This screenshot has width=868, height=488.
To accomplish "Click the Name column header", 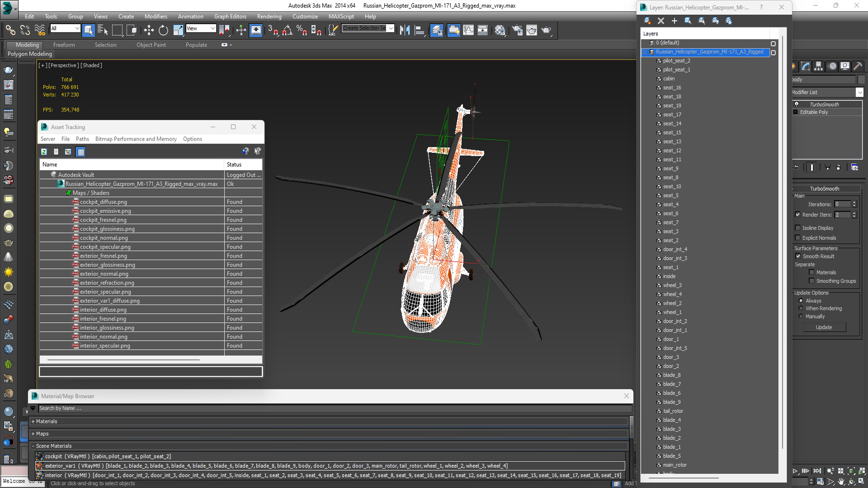I will (x=132, y=164).
